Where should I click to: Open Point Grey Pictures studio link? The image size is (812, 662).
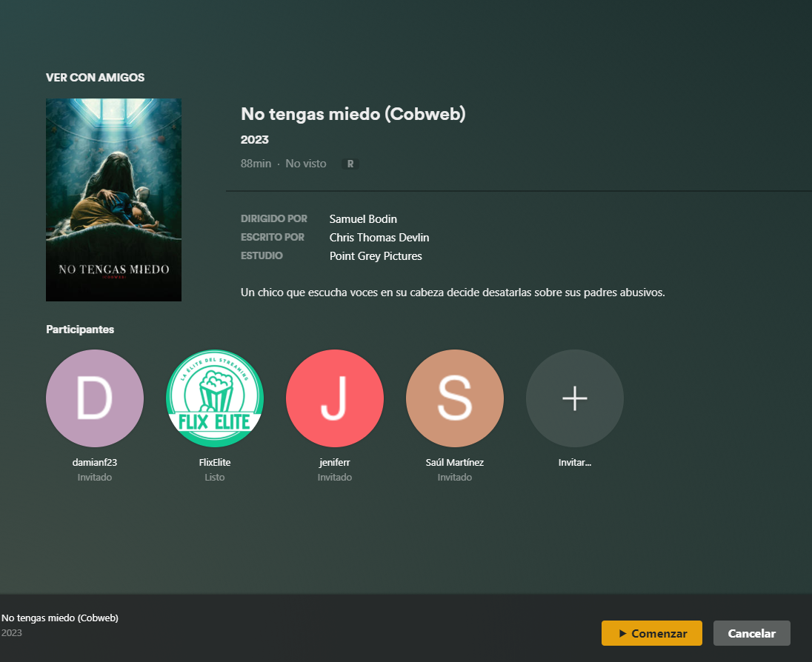[376, 256]
